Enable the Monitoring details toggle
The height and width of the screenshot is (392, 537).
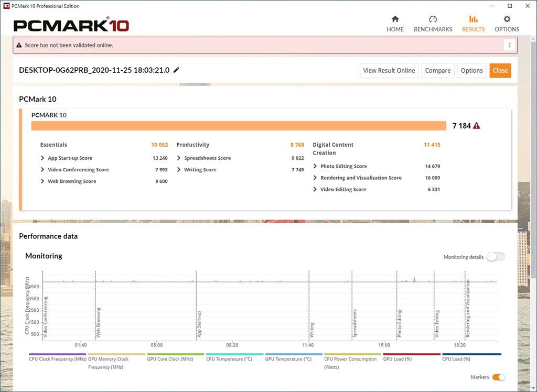point(495,257)
